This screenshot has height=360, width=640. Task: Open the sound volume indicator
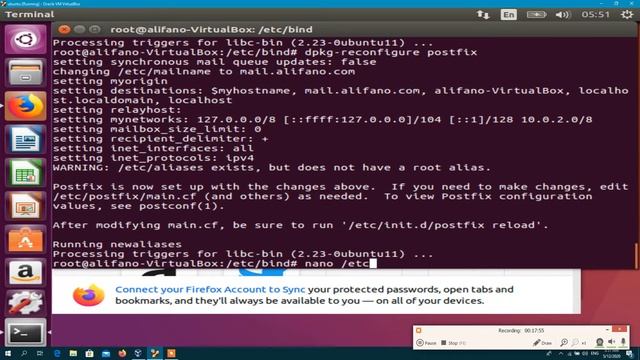point(562,15)
